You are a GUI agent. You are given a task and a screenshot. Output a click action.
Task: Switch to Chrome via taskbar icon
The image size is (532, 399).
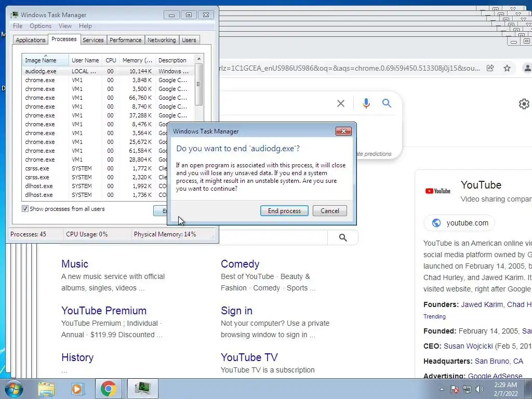pyautogui.click(x=108, y=389)
